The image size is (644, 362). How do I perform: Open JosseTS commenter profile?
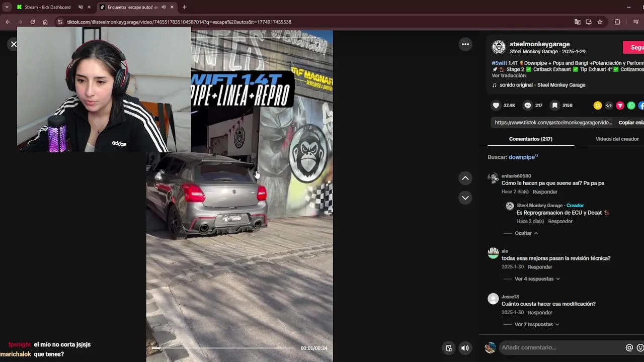click(510, 297)
